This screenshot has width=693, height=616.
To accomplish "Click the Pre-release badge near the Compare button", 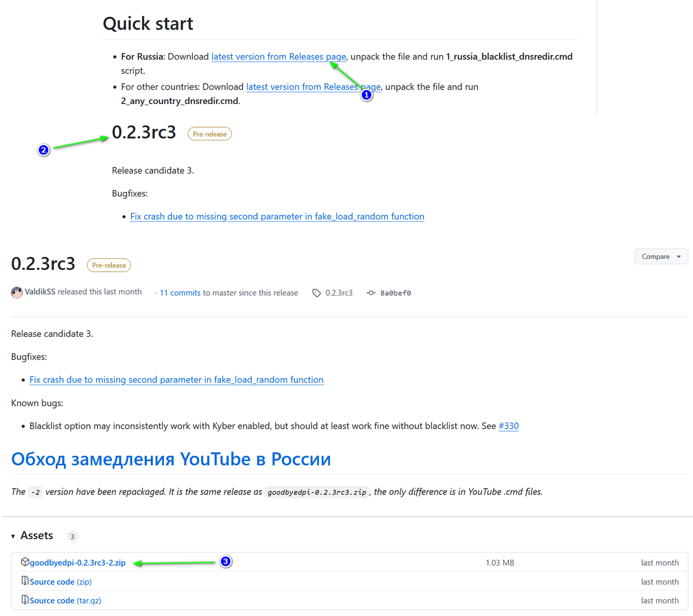I will click(x=109, y=265).
